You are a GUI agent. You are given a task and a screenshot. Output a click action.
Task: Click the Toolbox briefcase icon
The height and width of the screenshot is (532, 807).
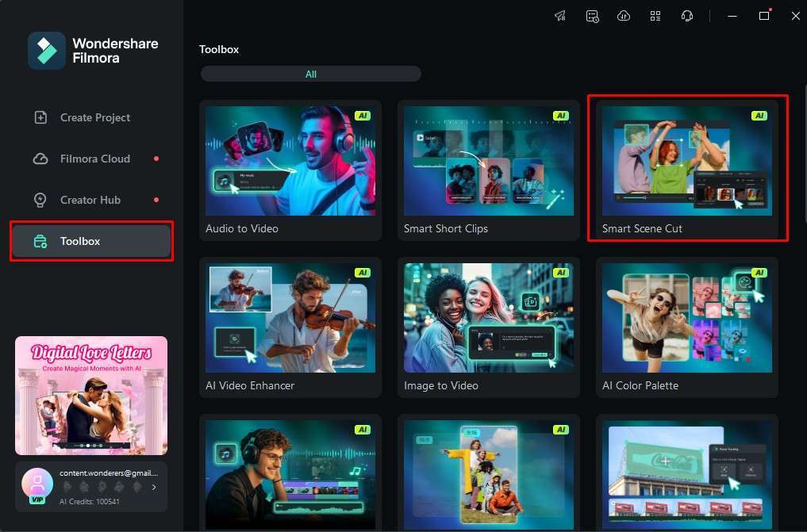pos(40,241)
